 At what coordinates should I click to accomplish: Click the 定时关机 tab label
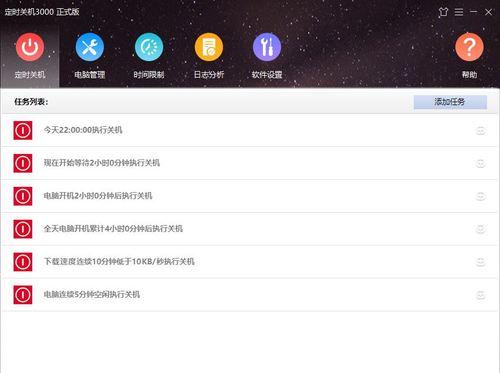30,75
